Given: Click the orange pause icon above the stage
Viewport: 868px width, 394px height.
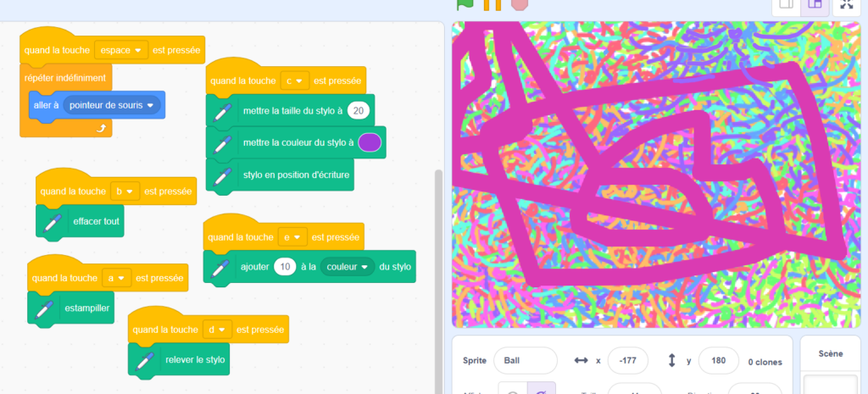Looking at the screenshot, I should (x=492, y=4).
